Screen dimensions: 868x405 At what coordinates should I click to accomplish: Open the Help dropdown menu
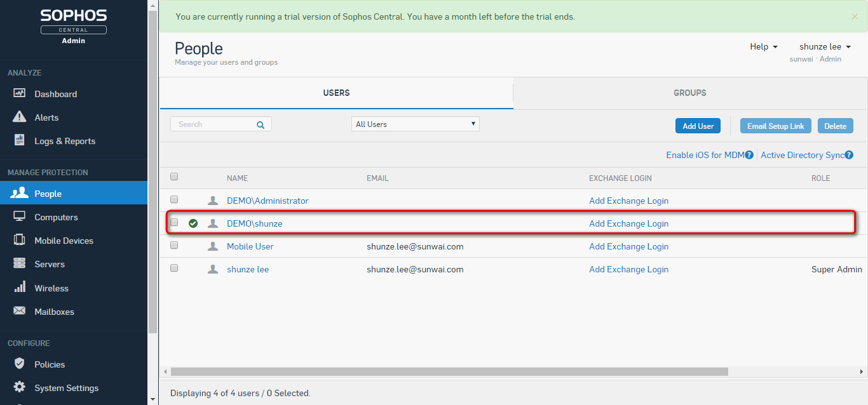point(763,46)
